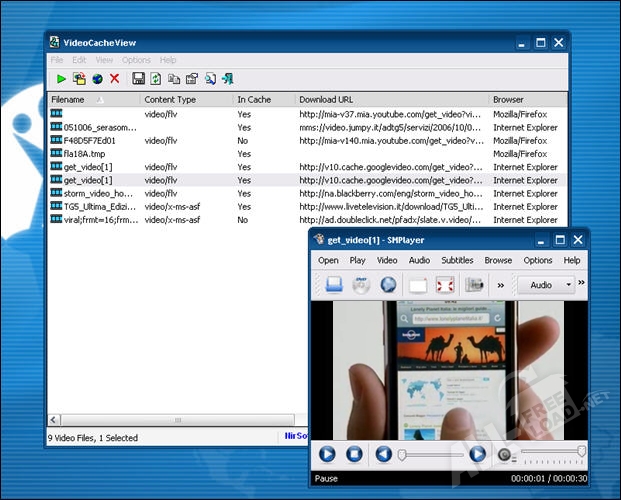Click the floppy disk save icon
The width and height of the screenshot is (621, 500).
139,78
